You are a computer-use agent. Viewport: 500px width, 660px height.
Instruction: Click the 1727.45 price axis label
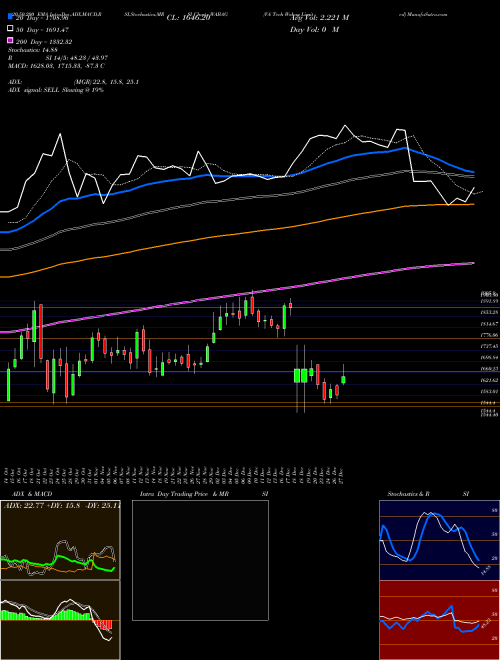pos(490,346)
